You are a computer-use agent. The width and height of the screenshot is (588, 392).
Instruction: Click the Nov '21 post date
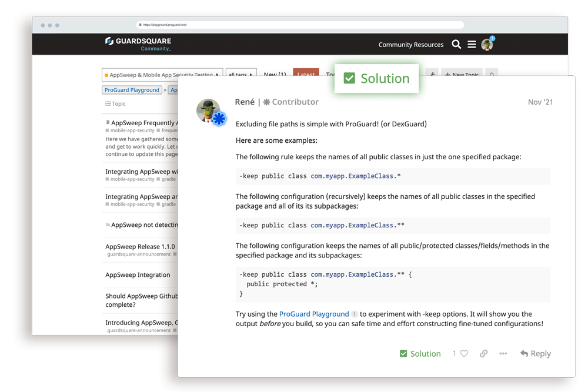click(x=540, y=102)
